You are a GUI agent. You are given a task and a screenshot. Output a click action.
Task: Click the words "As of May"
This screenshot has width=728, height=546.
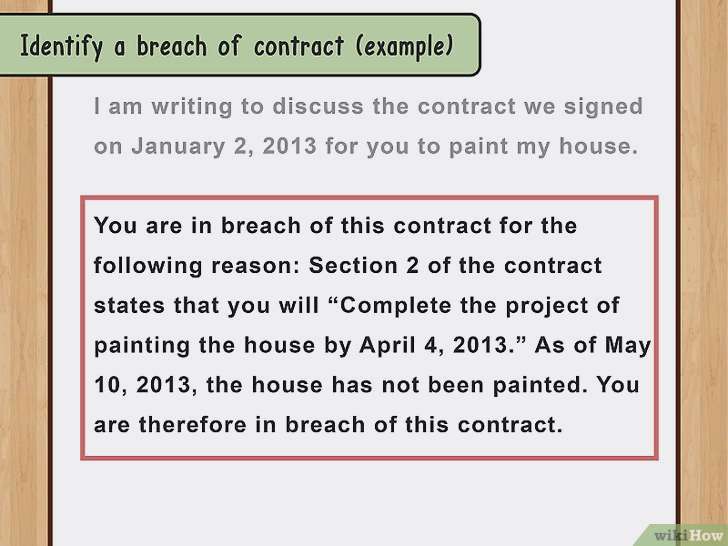(x=599, y=345)
